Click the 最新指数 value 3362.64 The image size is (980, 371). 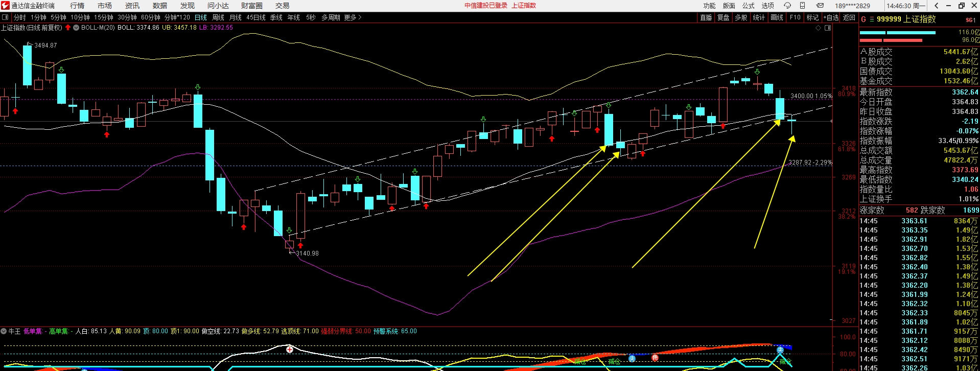[965, 92]
